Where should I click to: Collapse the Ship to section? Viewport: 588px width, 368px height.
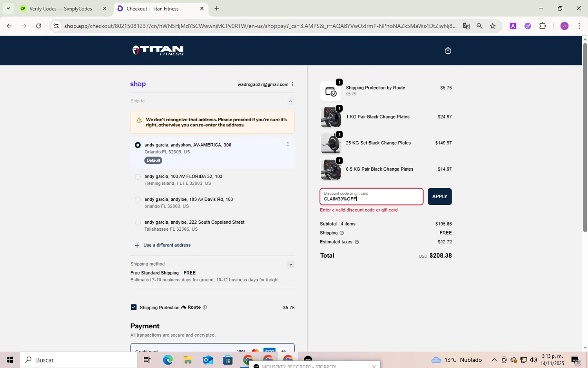tap(290, 101)
